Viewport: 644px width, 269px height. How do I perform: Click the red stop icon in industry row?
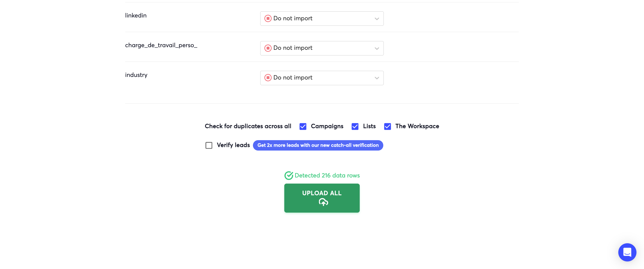(x=268, y=78)
